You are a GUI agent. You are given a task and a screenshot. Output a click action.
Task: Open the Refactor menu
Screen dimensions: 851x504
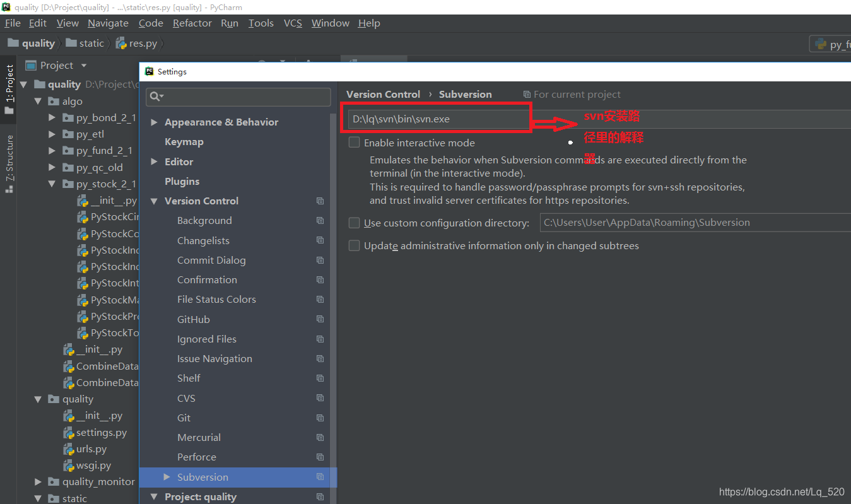(x=192, y=23)
